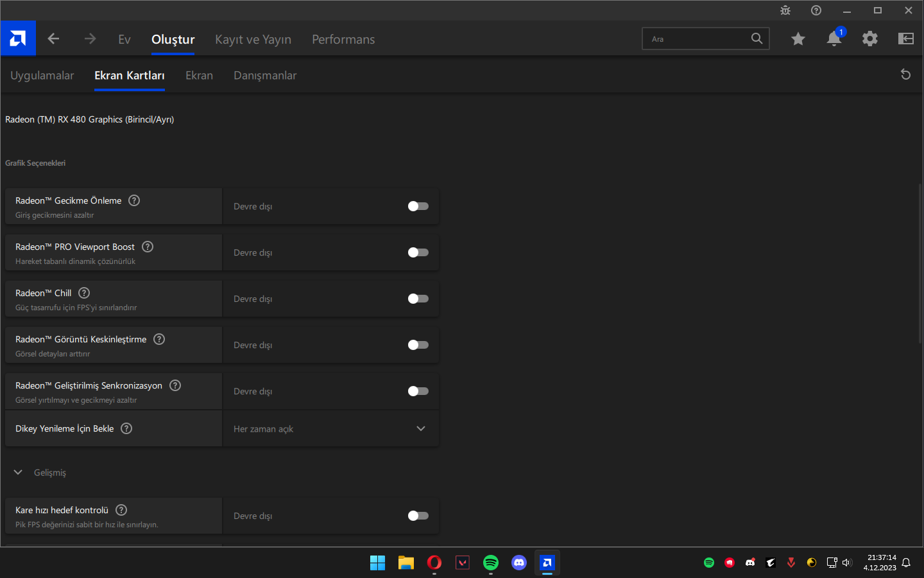Enable Geliştirilmiş Senkronizasyon toggle
Viewport: 924px width, 578px height.
[x=418, y=391]
